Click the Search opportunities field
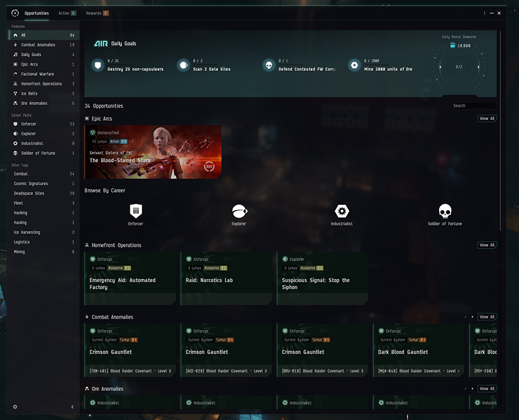This screenshot has width=519, height=420. (x=473, y=106)
